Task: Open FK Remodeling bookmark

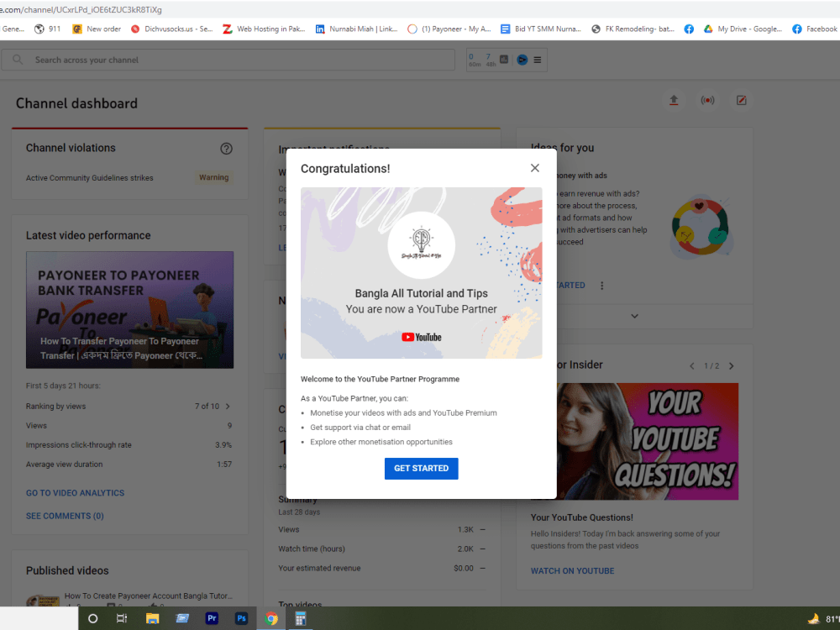Action: [x=633, y=29]
